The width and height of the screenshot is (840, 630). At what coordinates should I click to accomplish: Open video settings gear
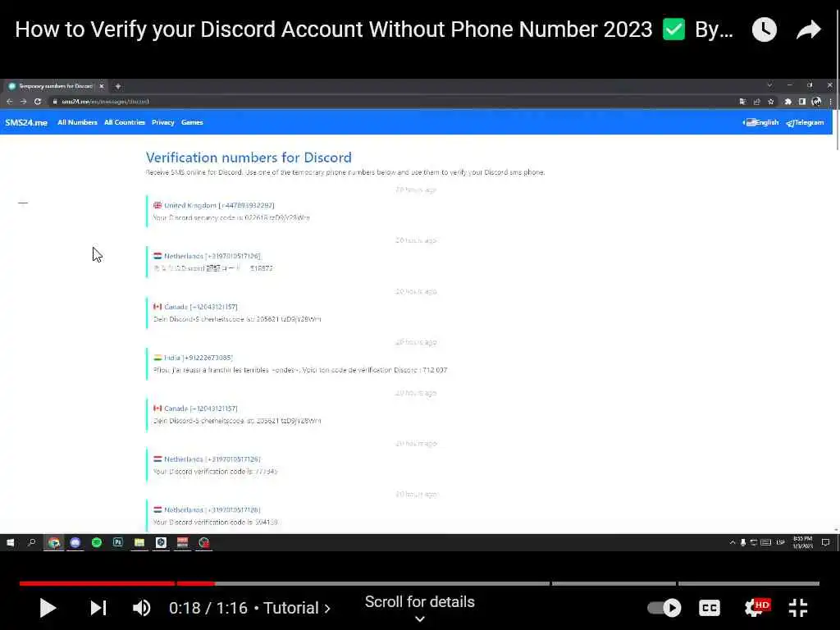[x=756, y=608]
